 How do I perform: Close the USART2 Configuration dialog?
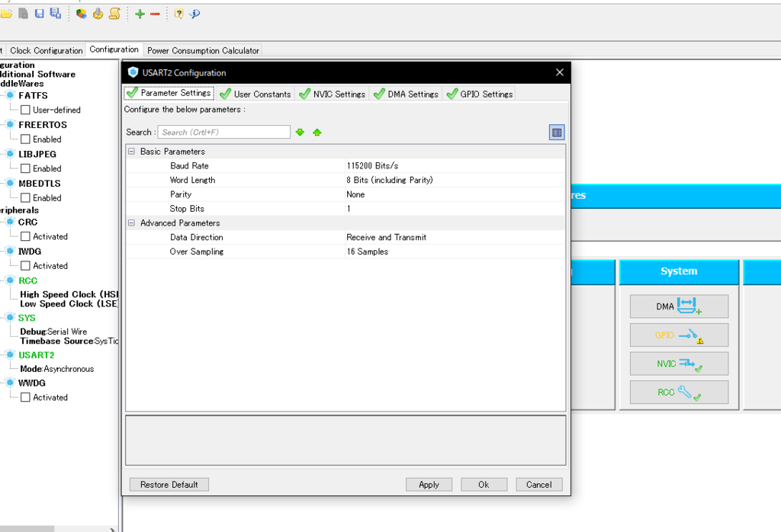point(560,72)
